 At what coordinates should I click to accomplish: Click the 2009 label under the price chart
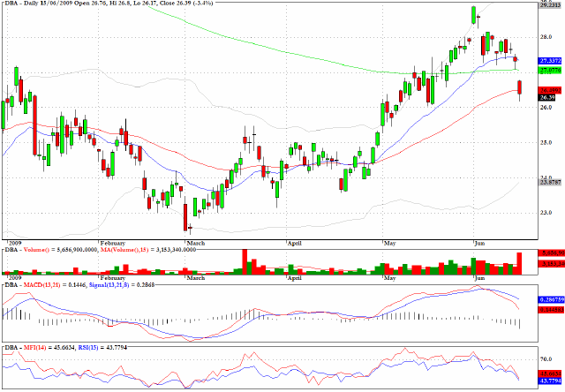pyautogui.click(x=15, y=243)
